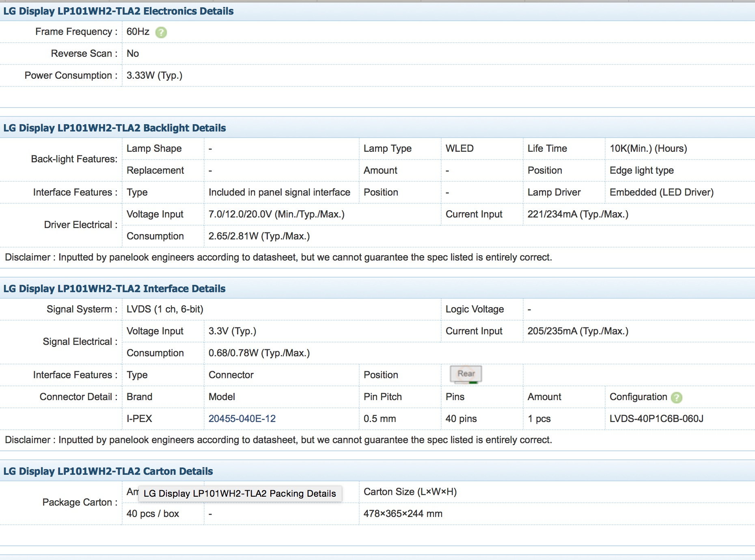Click the Packing Details tooltip label
This screenshot has height=560, width=755.
click(x=240, y=493)
